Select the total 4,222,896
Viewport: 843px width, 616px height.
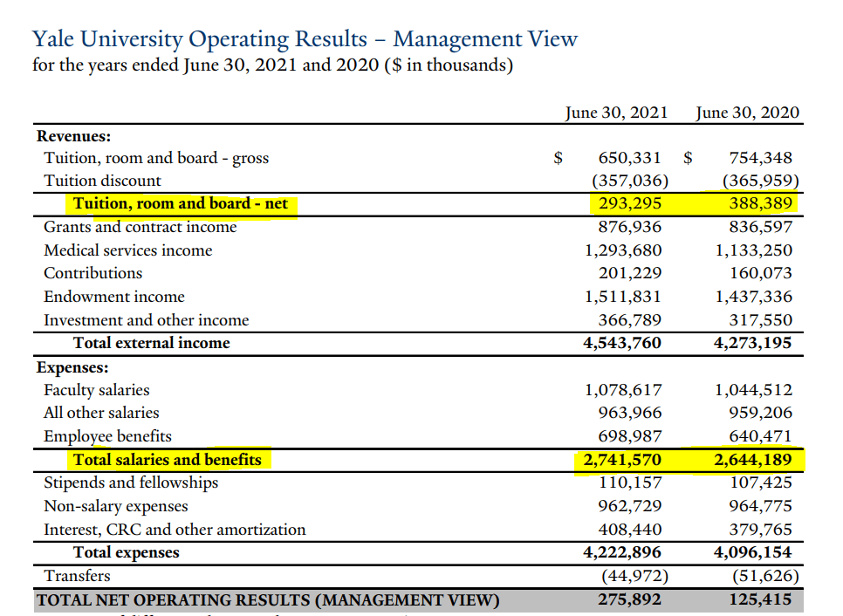[x=622, y=552]
